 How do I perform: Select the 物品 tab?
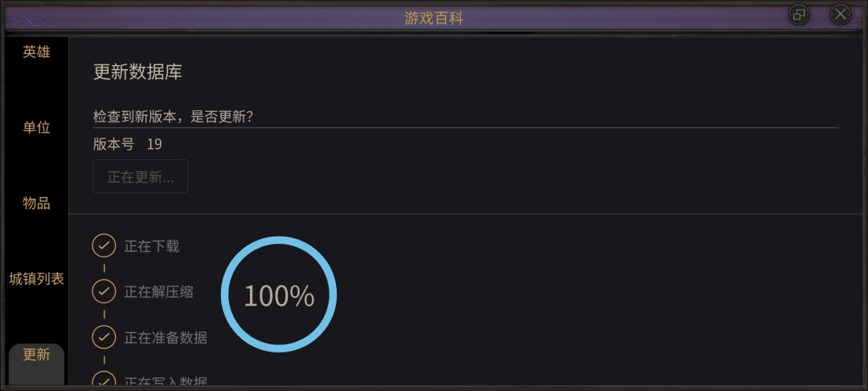[36, 204]
